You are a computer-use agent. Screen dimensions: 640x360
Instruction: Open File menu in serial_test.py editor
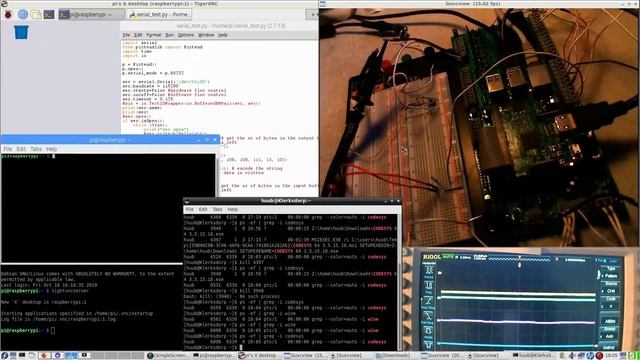126,35
